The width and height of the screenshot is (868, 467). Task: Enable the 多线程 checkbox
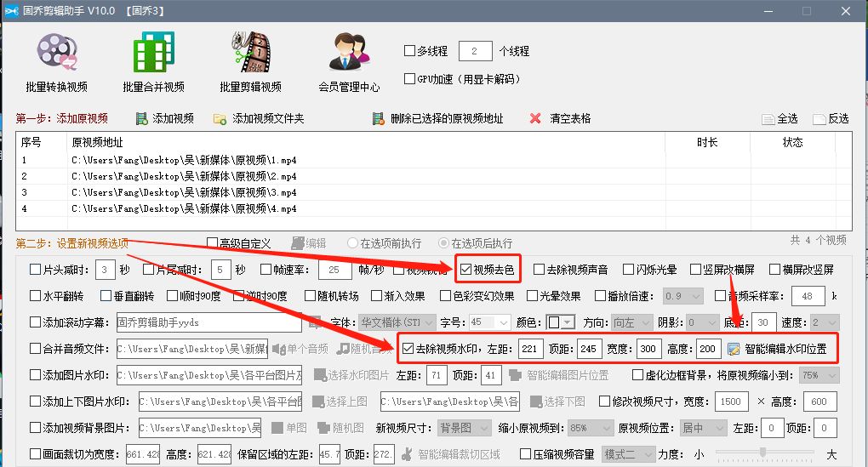pos(409,51)
